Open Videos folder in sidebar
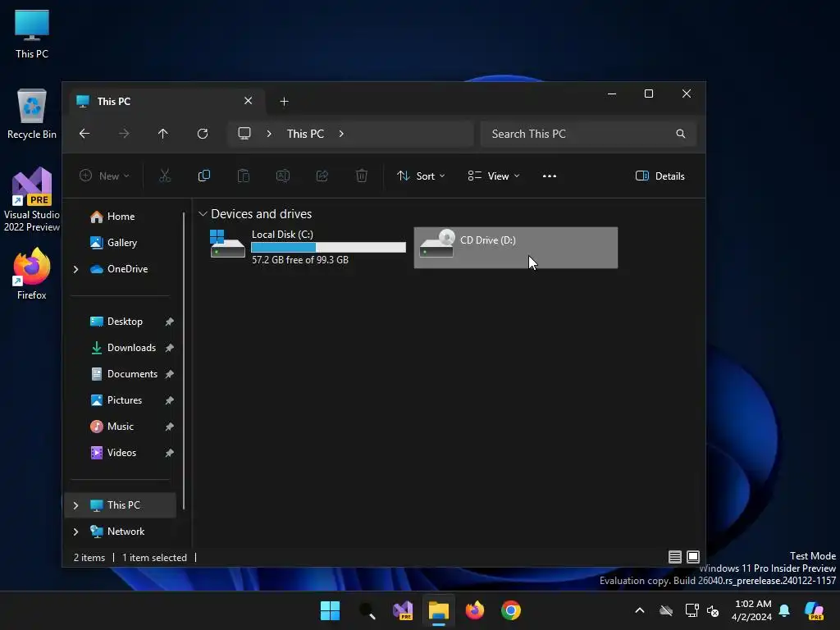This screenshot has height=630, width=840. [x=121, y=453]
